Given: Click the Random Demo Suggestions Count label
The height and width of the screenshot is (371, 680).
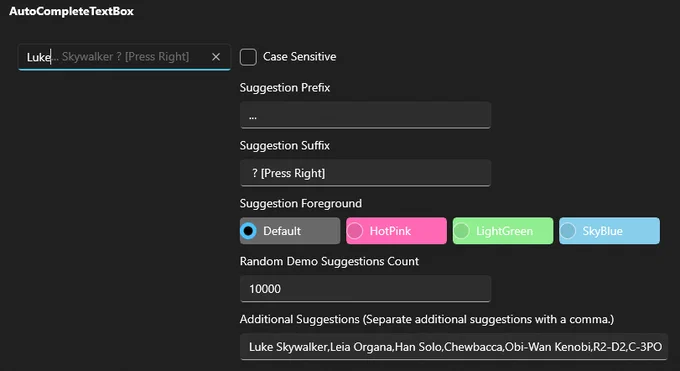Looking at the screenshot, I should [330, 261].
